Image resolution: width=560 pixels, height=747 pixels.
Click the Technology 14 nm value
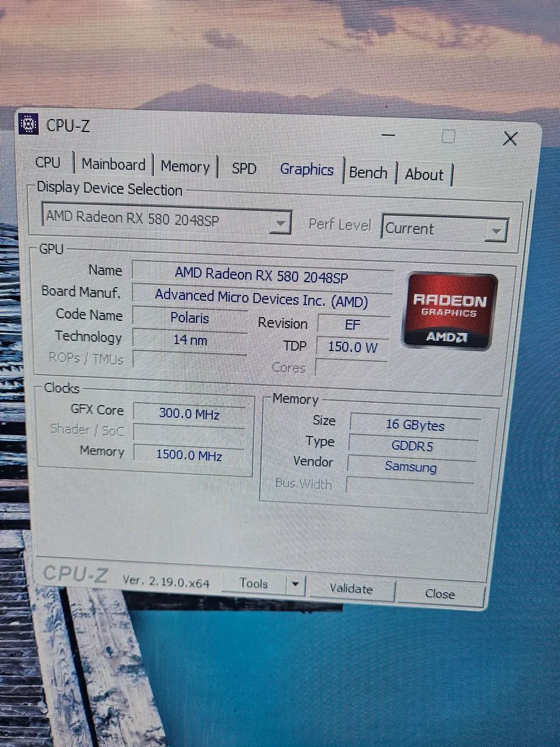[x=190, y=340]
